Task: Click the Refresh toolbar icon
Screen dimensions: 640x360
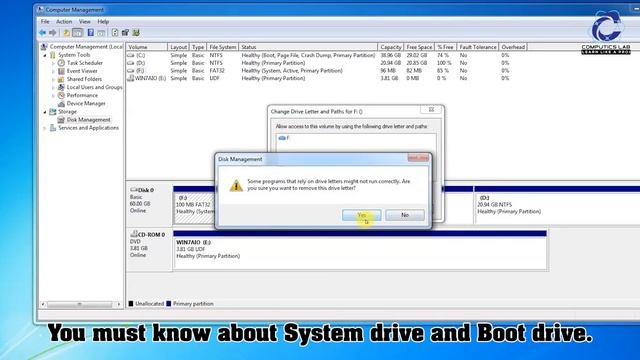Action: click(115, 33)
